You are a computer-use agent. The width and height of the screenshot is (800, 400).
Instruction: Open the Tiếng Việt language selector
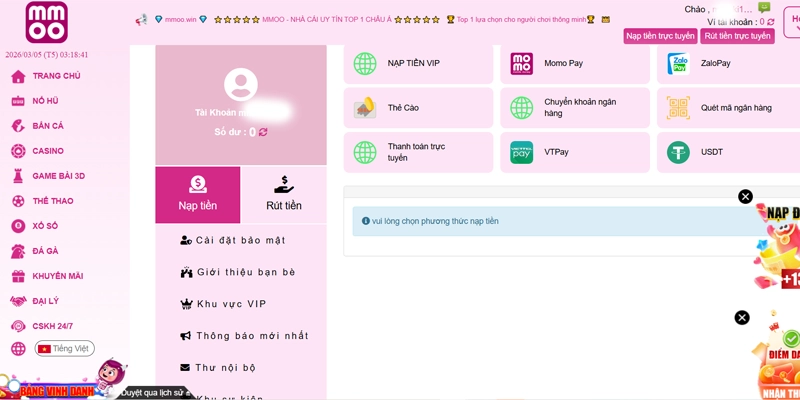coord(64,348)
